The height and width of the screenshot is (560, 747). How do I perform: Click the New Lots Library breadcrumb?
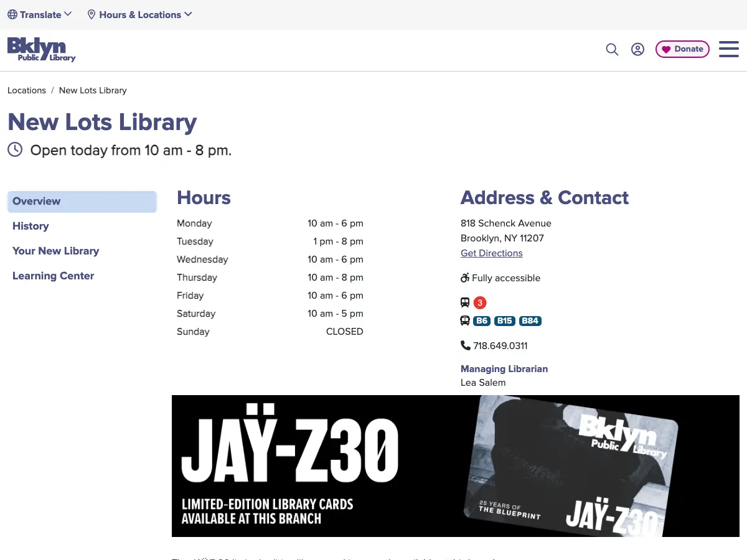[x=93, y=90]
